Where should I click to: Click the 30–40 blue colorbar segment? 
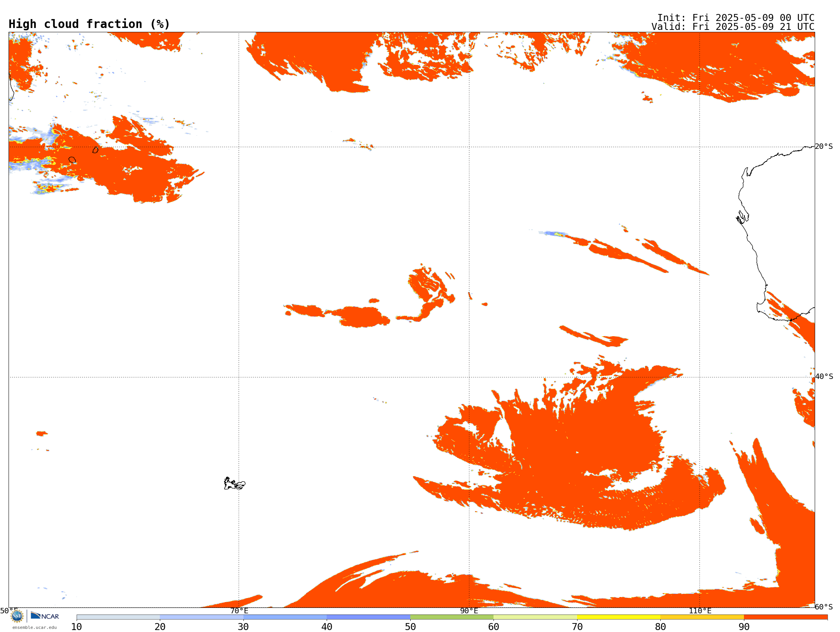pyautogui.click(x=285, y=617)
